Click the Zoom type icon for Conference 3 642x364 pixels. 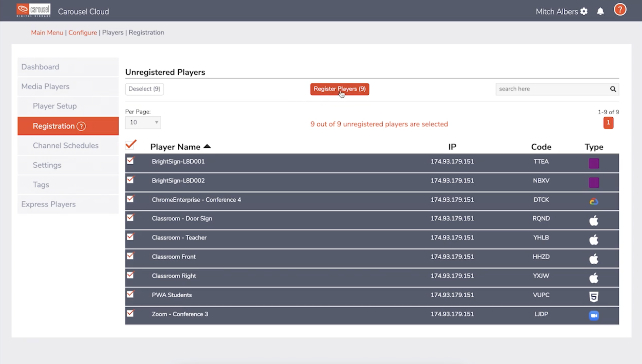594,316
